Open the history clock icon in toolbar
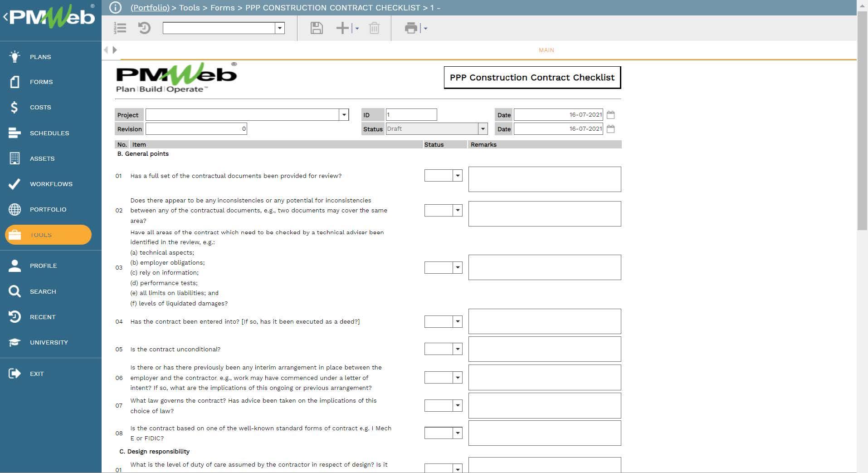 pyautogui.click(x=144, y=28)
